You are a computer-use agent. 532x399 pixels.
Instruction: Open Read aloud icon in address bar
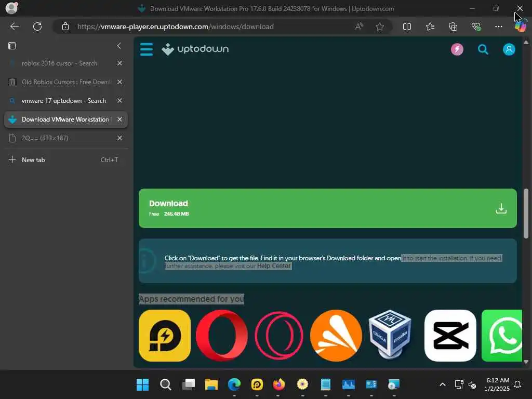coord(359,26)
